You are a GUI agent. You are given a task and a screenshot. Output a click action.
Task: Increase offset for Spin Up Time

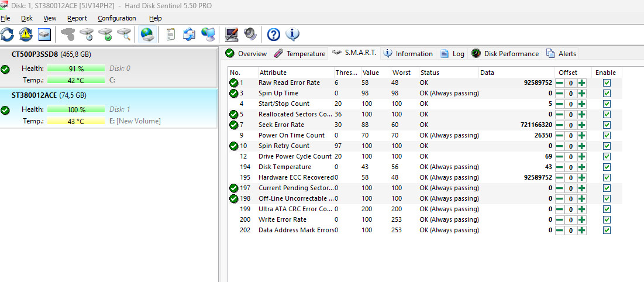[581, 94]
